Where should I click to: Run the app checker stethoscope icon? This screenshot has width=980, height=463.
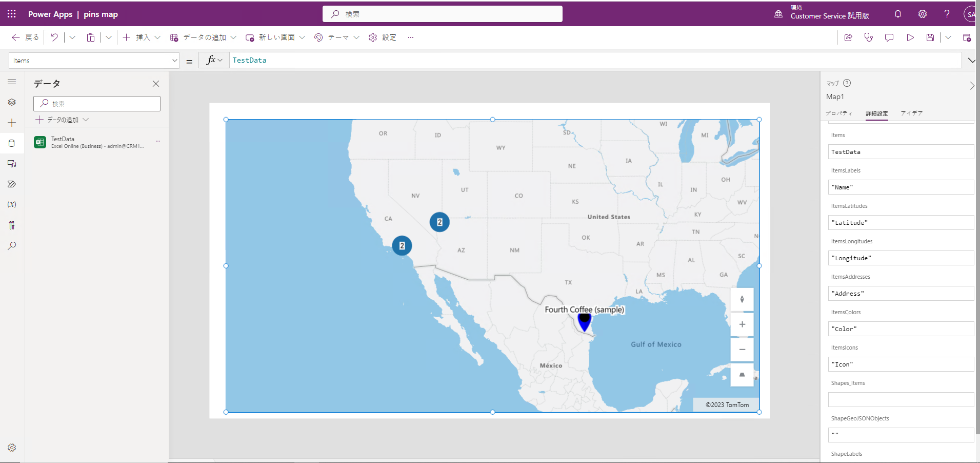[869, 37]
